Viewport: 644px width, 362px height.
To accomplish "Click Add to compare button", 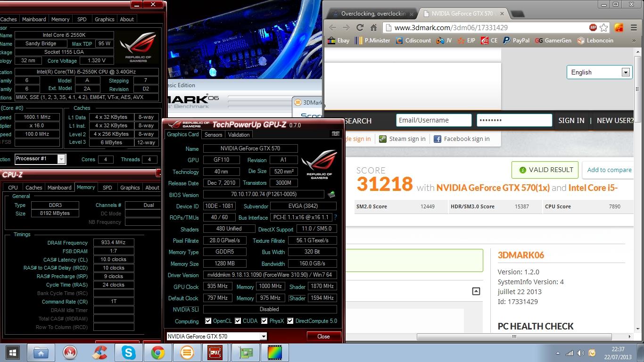I will [609, 170].
